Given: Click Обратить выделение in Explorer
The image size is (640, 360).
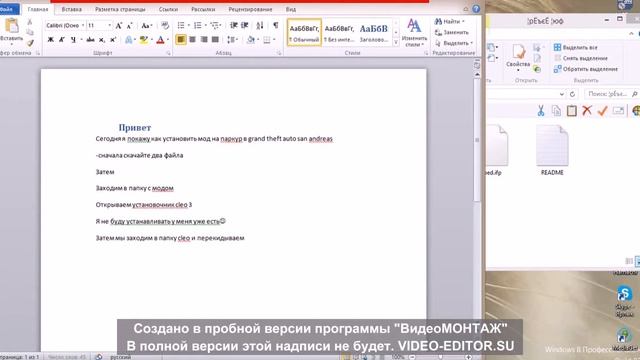Looking at the screenshot, I should coord(585,69).
